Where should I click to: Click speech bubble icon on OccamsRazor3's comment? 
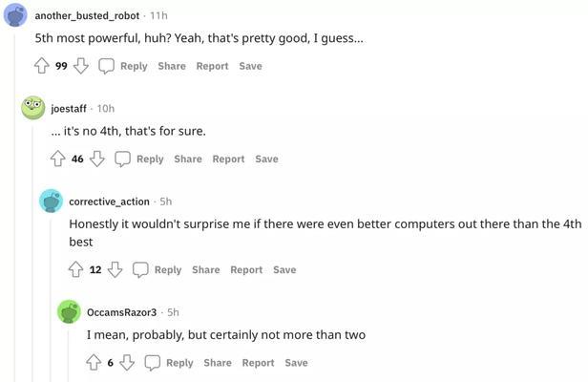point(153,363)
